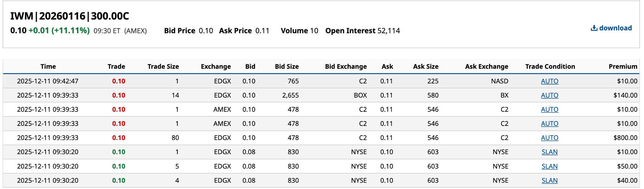
Task: Select the Ask column header
Action: pos(387,67)
